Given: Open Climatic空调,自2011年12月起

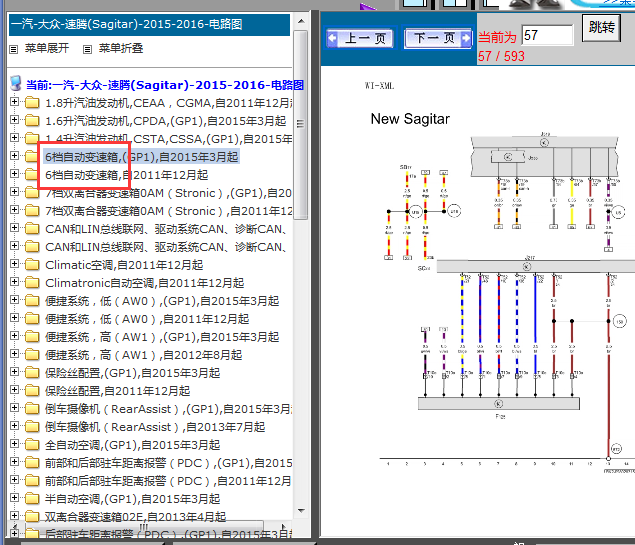Looking at the screenshot, I should (124, 265).
